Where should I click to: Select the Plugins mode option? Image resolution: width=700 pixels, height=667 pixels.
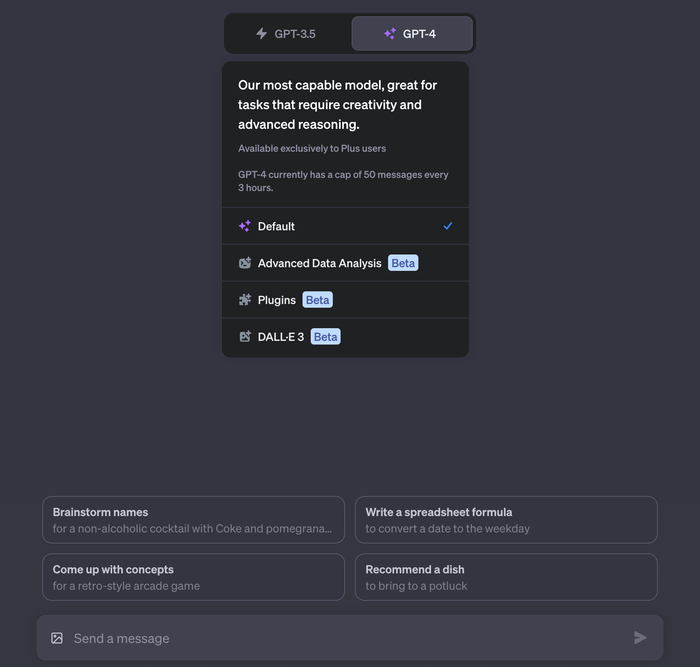coord(346,300)
